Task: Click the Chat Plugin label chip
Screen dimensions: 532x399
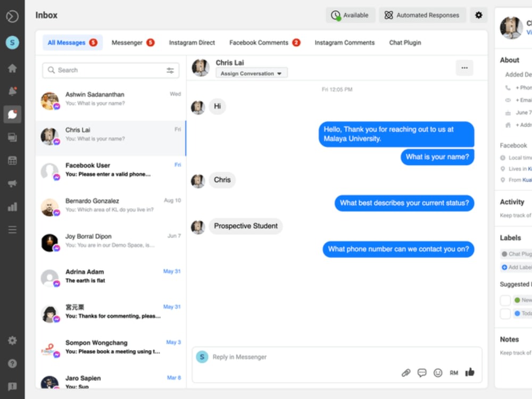Action: 517,254
